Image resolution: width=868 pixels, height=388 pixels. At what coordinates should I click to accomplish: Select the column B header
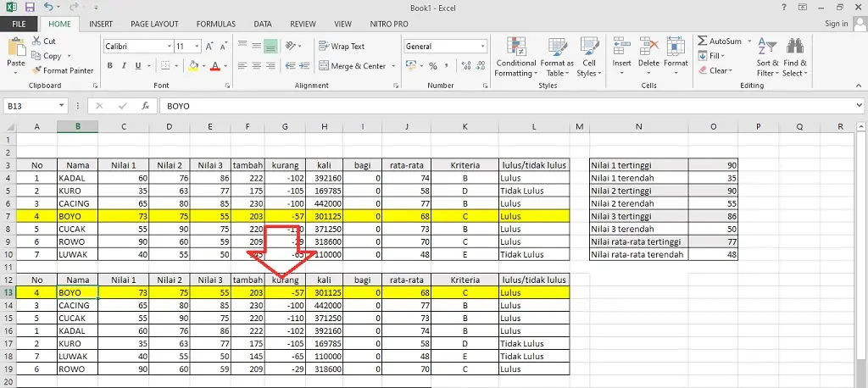[x=77, y=127]
